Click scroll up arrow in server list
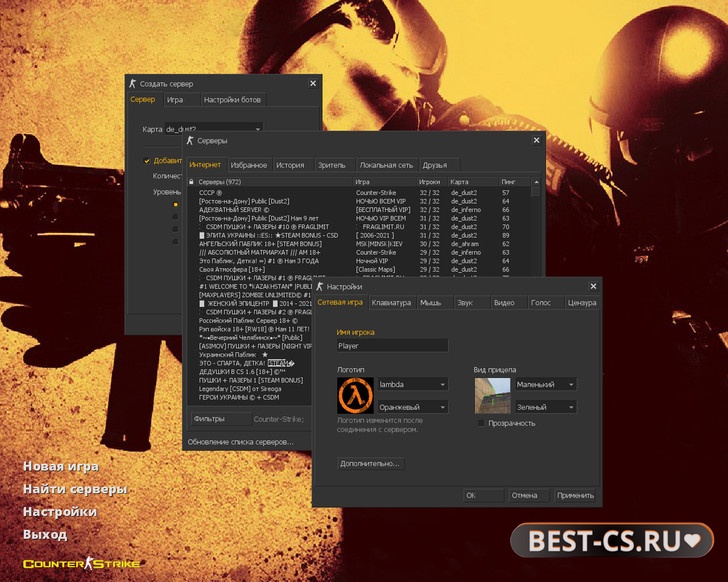This screenshot has width=728, height=582. point(536,182)
